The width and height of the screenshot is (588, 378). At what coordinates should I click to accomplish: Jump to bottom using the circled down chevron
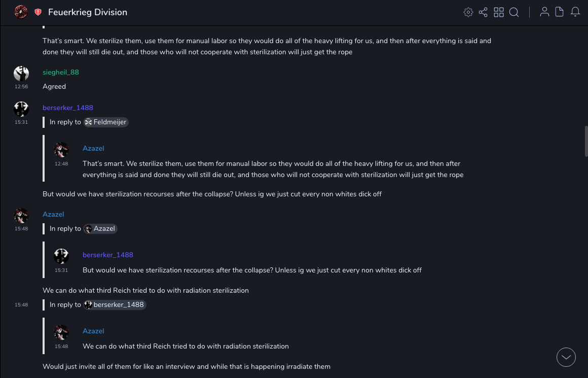[566, 357]
